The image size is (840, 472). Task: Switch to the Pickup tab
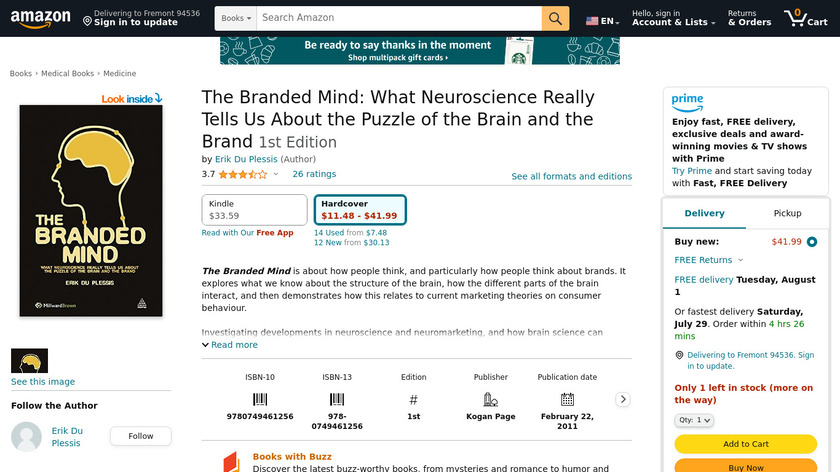[787, 213]
